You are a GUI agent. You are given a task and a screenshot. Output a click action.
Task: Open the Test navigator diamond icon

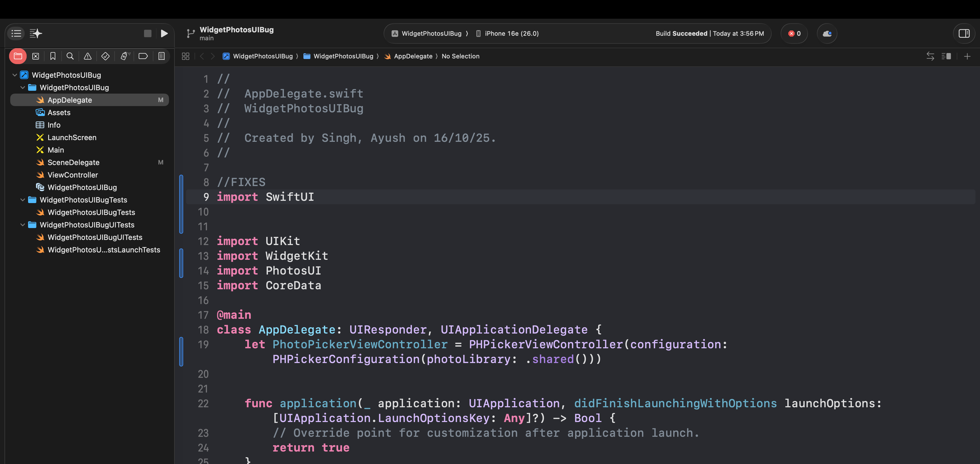(105, 56)
